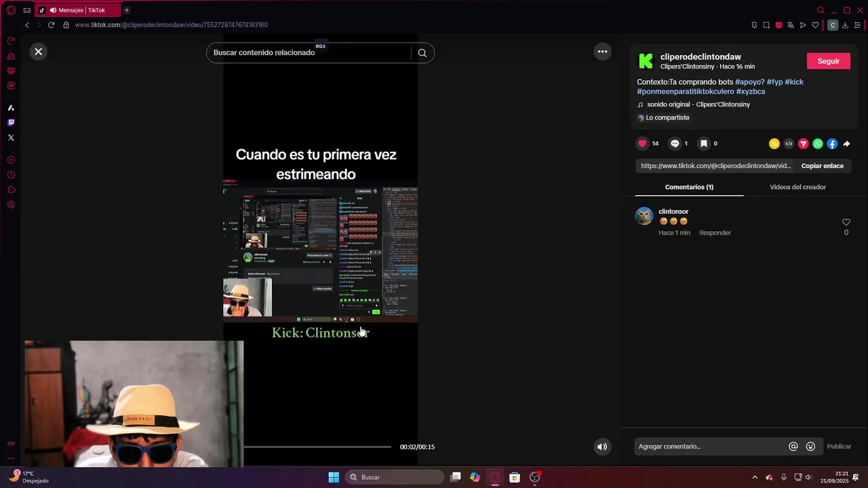The height and width of the screenshot is (488, 868).
Task: Open commenter clintonsor's avatar
Action: (644, 216)
